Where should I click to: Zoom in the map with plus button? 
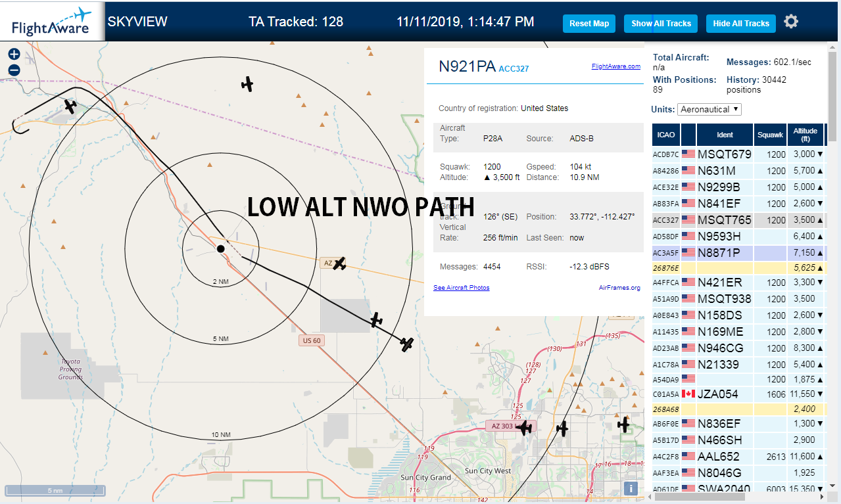coord(14,55)
